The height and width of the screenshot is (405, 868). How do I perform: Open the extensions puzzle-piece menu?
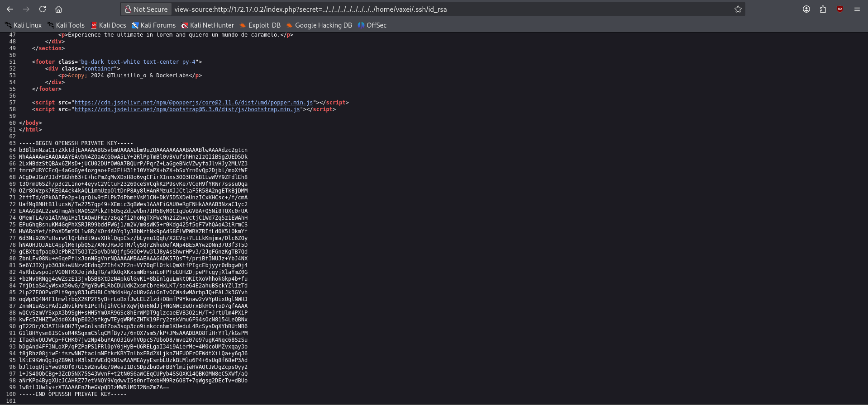[823, 9]
